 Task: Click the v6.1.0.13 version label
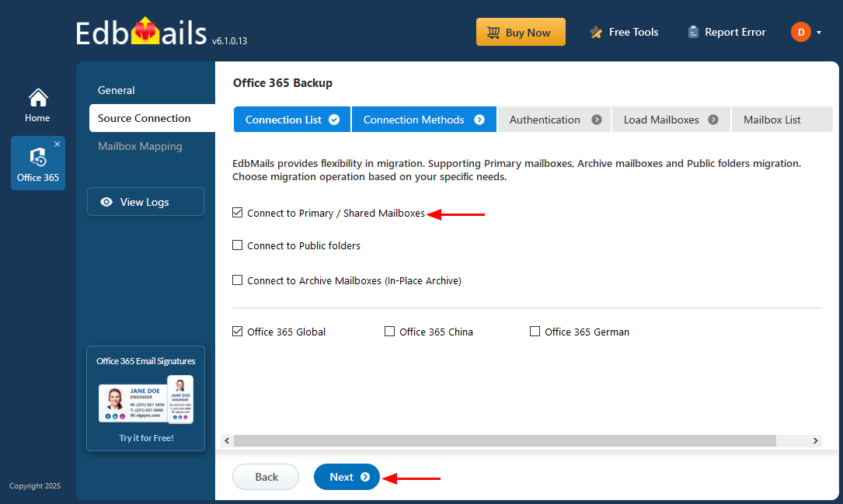[x=229, y=41]
